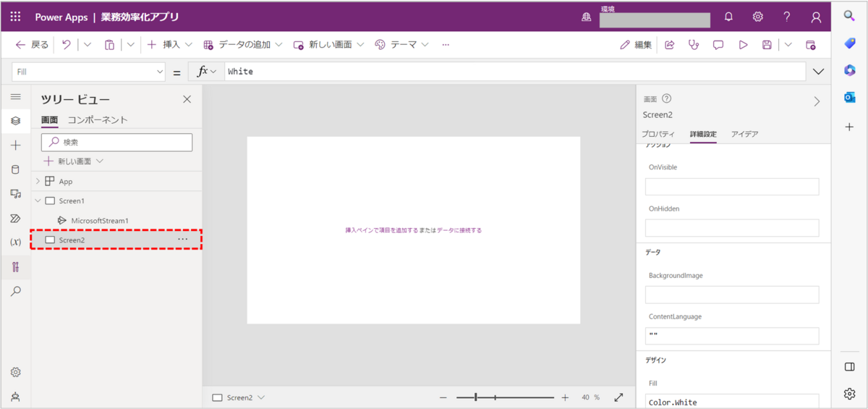
Task: Click the fit-to-window expand icon
Action: (x=618, y=397)
